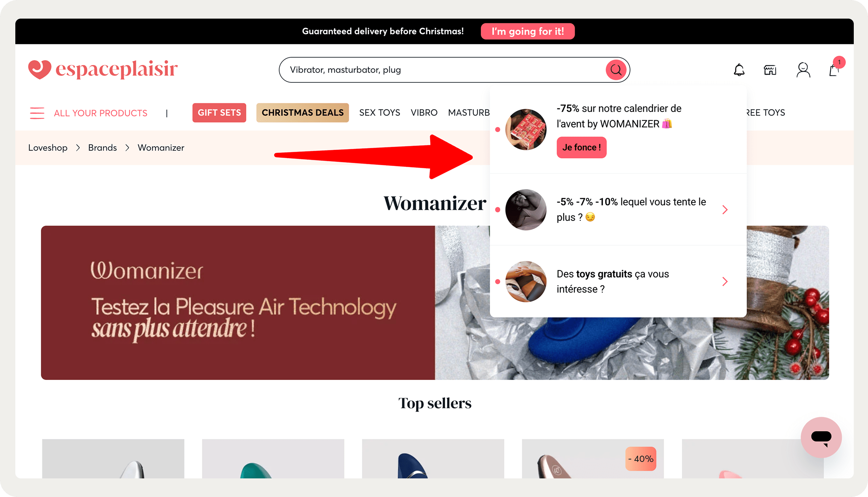Image resolution: width=868 pixels, height=497 pixels.
Task: Go to Loveshop breadcrumb link
Action: (x=48, y=148)
